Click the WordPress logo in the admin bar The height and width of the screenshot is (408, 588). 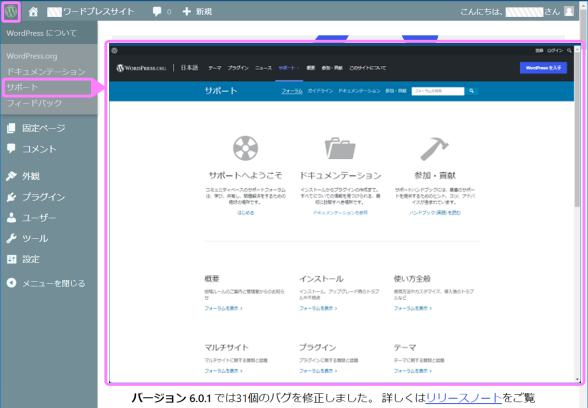point(11,12)
